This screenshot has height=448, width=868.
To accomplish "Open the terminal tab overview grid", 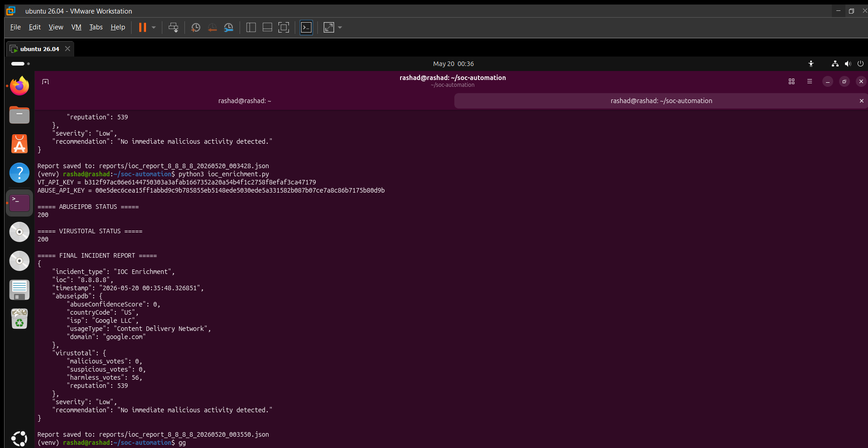I will coord(792,81).
